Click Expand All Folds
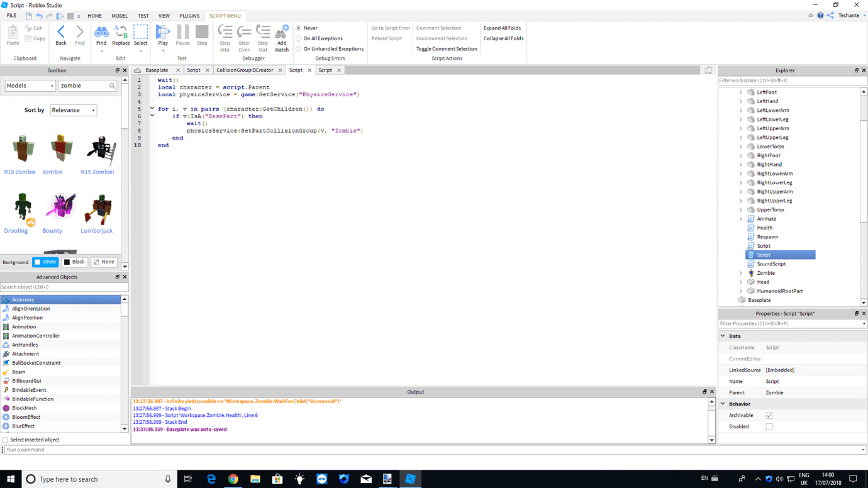Screen dimensions: 868x488 tap(502, 28)
